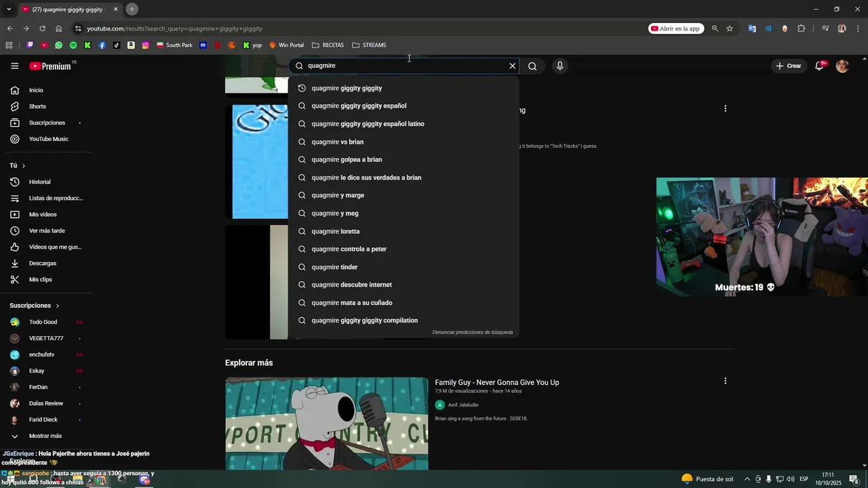868x488 pixels.
Task: Open Listas de reproducción in sidebar
Action: 47,198
